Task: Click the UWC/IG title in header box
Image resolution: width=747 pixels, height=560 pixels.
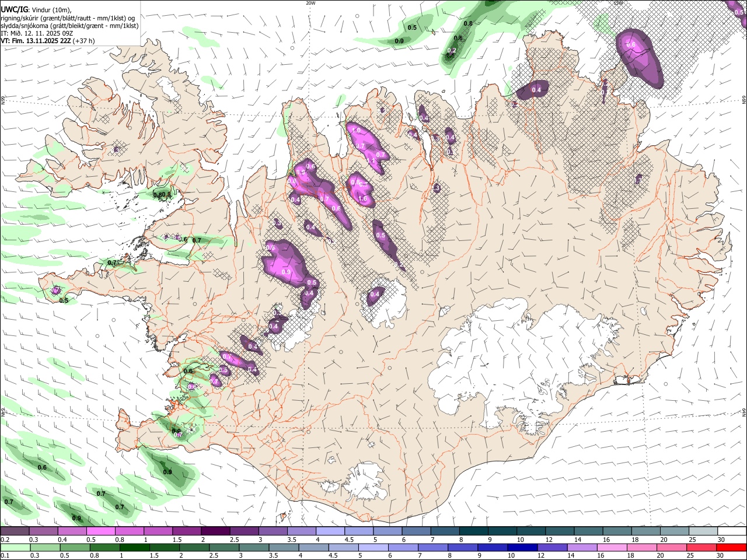Action: pyautogui.click(x=13, y=10)
